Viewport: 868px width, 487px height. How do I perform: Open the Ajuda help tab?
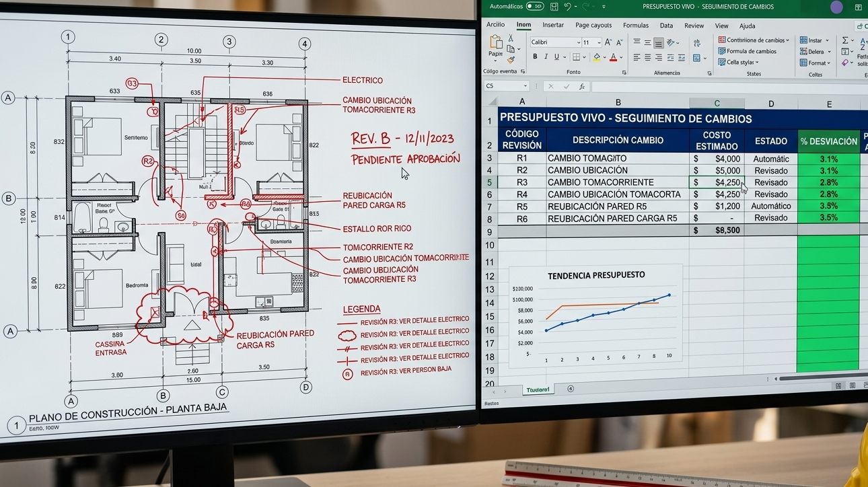tap(747, 26)
